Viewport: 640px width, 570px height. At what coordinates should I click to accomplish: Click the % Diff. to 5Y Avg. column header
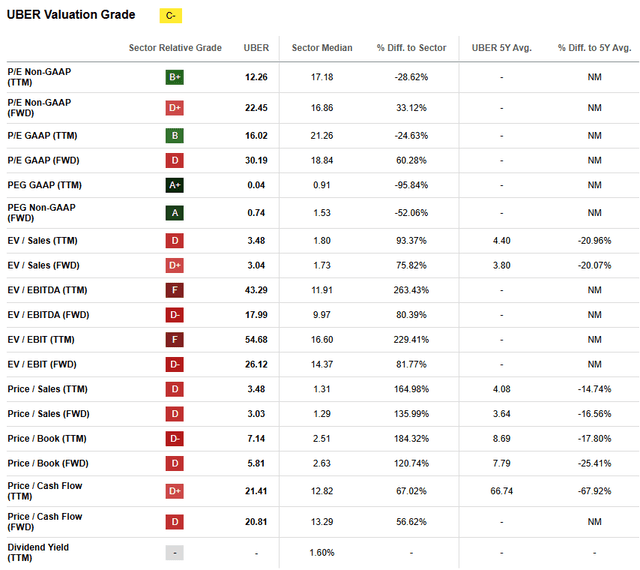click(x=594, y=48)
